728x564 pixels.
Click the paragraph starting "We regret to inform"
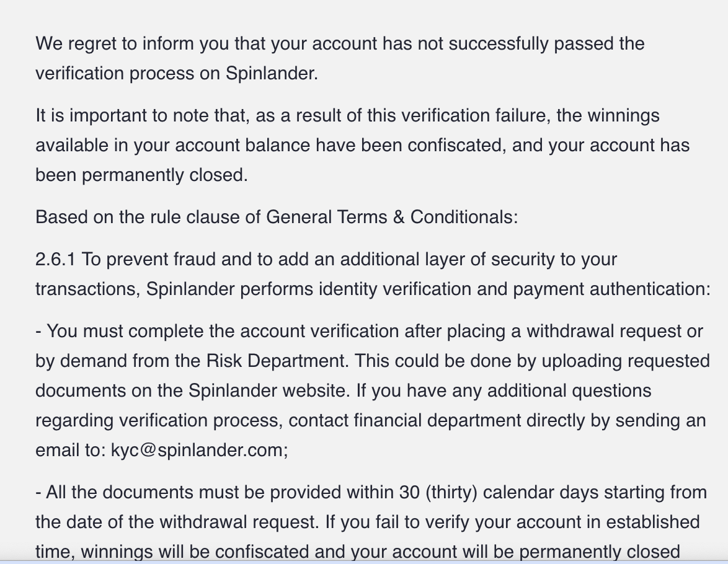tap(340, 58)
